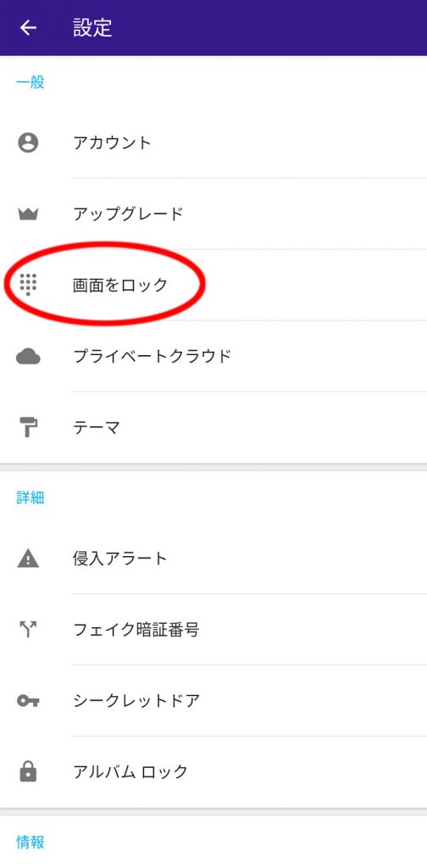This screenshot has width=427, height=868.
Task: Open アルバム ロック settings
Action: coord(213,771)
